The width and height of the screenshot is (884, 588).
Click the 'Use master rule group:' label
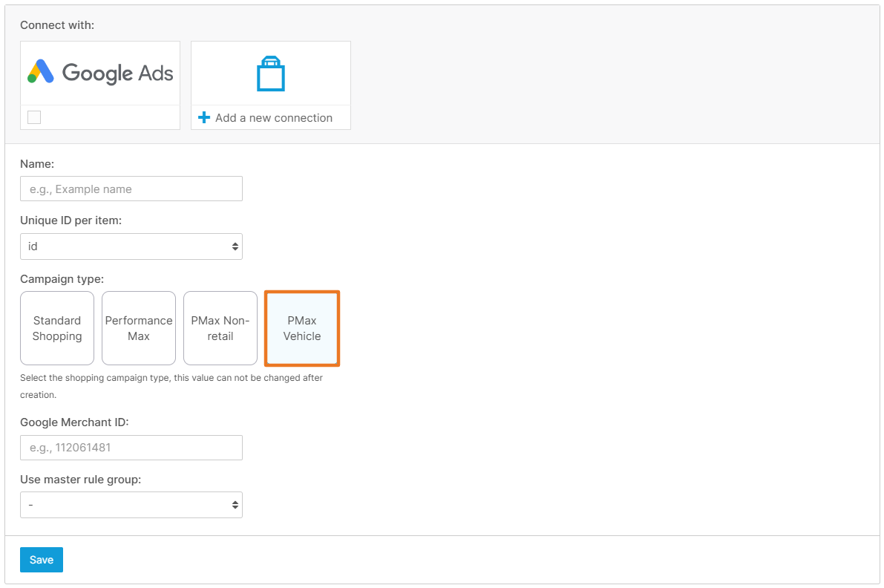pyautogui.click(x=80, y=479)
